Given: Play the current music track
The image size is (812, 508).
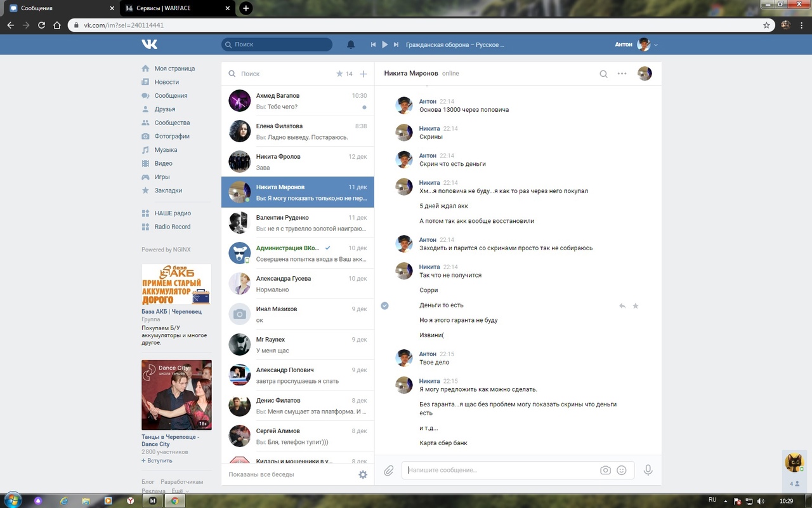Looking at the screenshot, I should click(x=384, y=44).
